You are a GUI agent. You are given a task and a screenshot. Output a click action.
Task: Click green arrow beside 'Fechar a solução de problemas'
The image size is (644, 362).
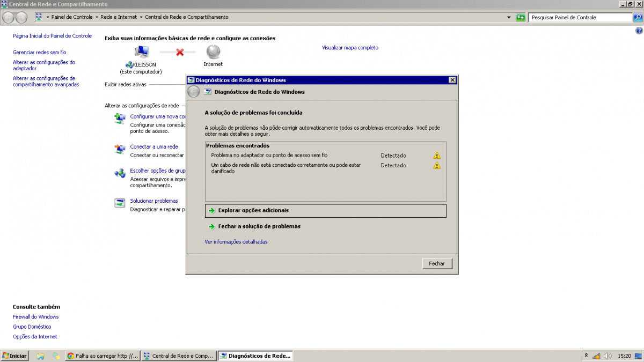212,226
